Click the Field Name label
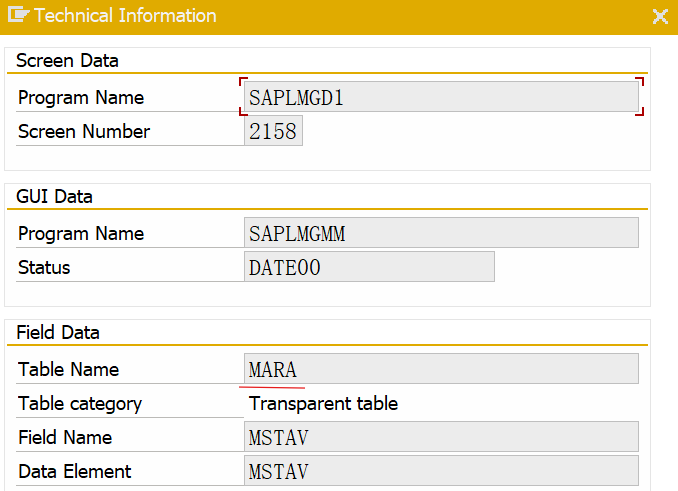 [65, 437]
